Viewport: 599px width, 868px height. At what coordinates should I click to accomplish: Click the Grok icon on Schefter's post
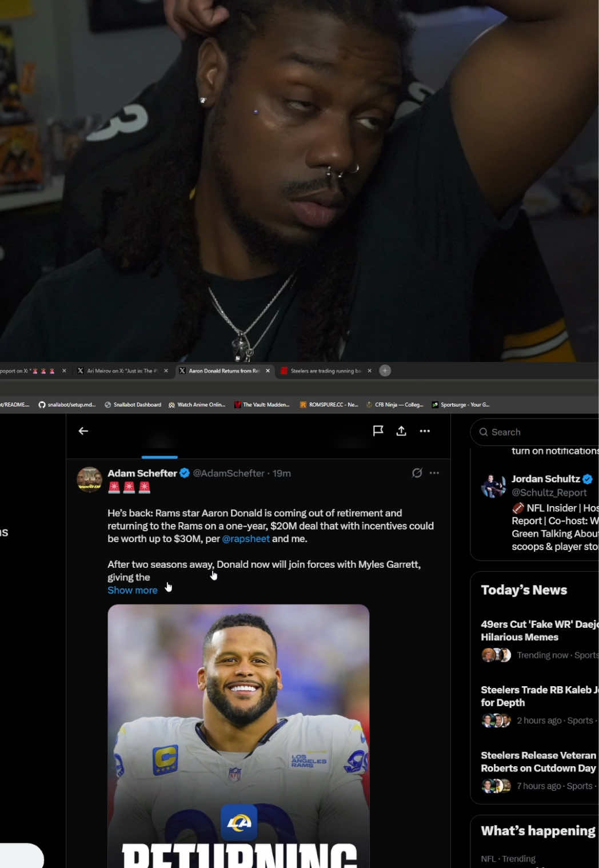click(417, 473)
